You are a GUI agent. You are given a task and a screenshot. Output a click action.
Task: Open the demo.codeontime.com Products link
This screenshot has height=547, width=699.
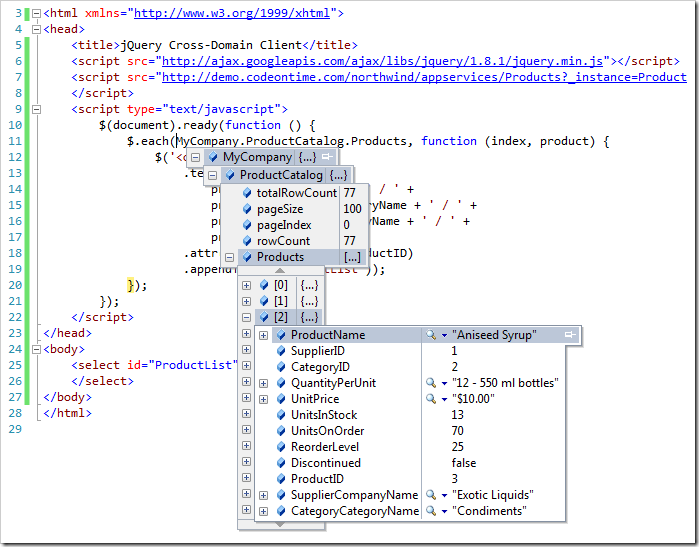coord(424,77)
